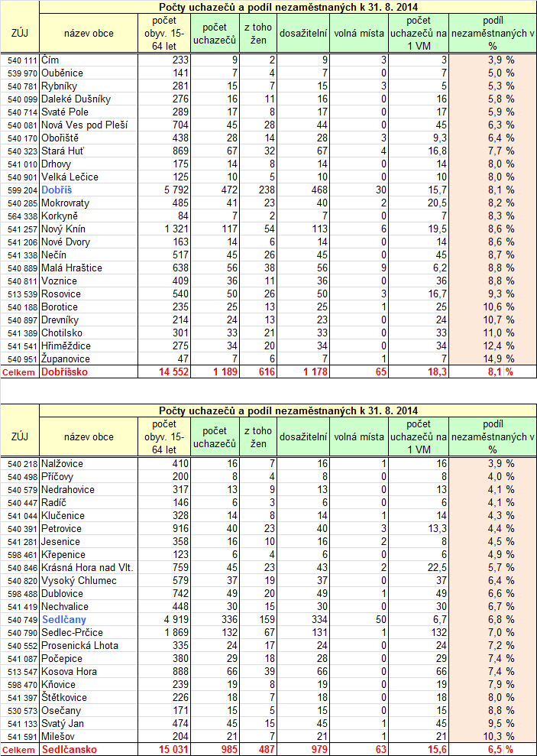Click Dobříš population value 5 792
537x756 pixels.
point(164,190)
